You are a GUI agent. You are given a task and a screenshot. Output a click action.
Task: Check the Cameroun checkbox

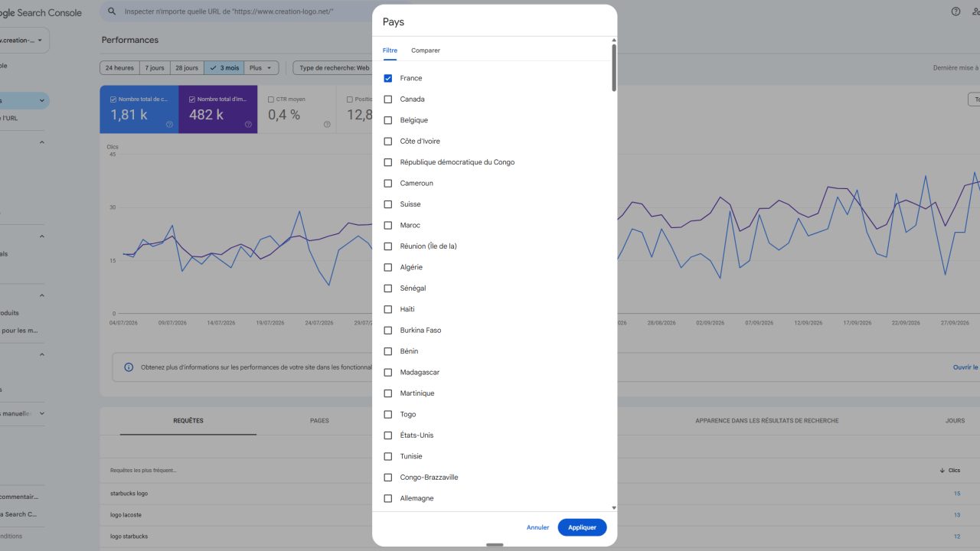tap(388, 184)
